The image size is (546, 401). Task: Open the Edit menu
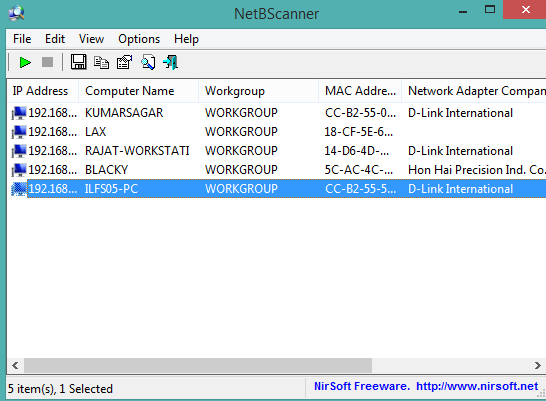pos(55,39)
